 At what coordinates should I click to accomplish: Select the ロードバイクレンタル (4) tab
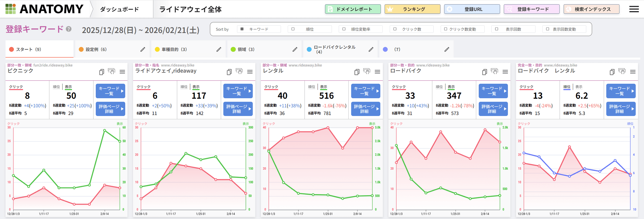coord(334,49)
